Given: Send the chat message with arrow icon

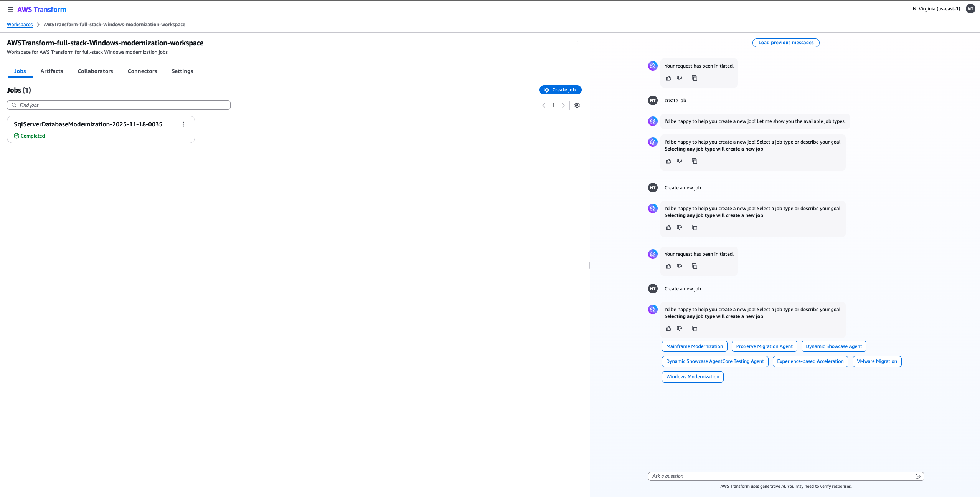Looking at the screenshot, I should tap(918, 476).
